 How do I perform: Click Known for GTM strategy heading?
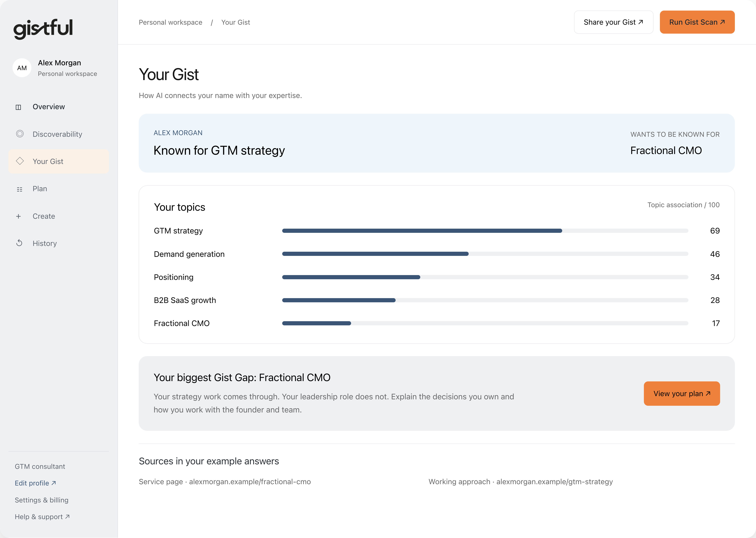point(219,150)
